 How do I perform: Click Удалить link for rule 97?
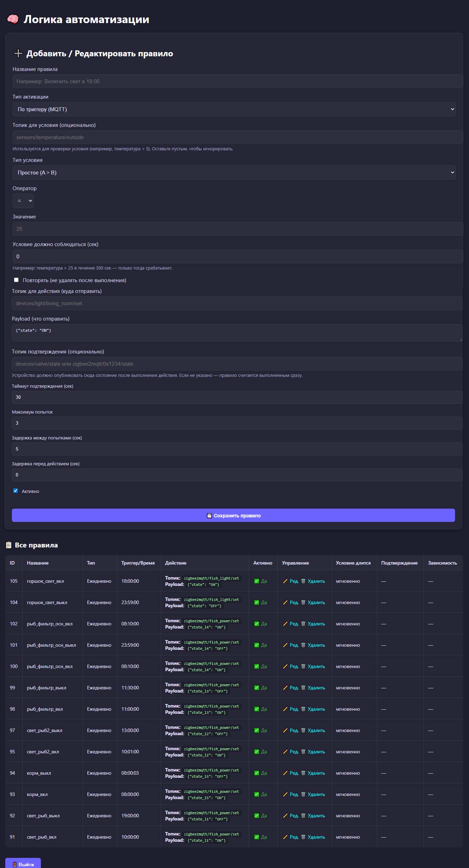[x=316, y=730]
